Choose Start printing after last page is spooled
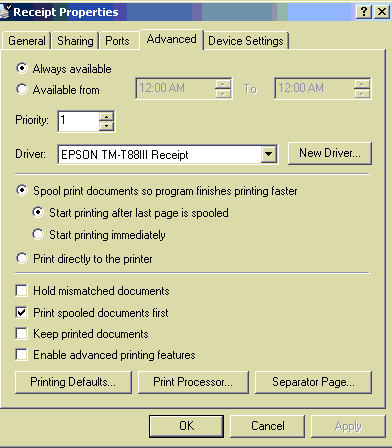 pos(38,212)
